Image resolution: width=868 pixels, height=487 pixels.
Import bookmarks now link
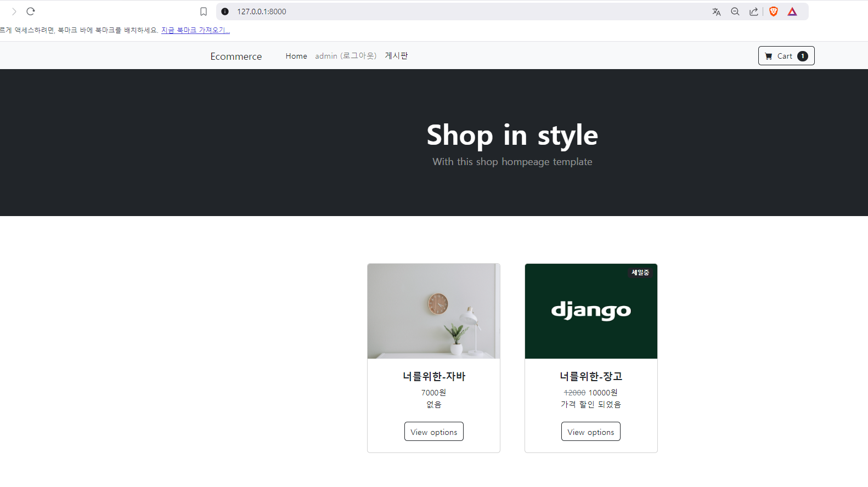(x=195, y=30)
